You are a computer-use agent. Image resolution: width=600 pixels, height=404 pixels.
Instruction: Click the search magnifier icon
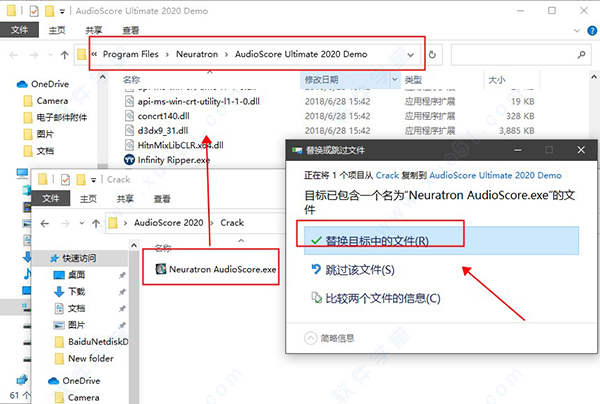pyautogui.click(x=581, y=55)
